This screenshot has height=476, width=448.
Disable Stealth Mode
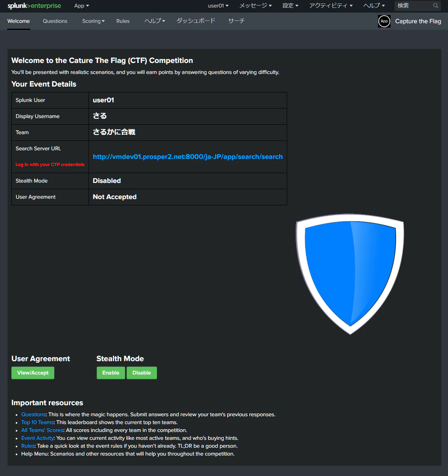coord(142,373)
